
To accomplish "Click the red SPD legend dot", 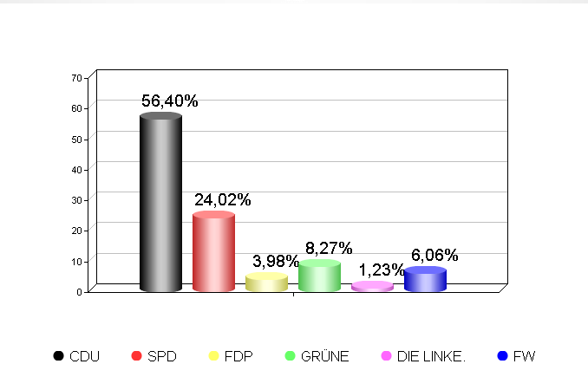I will click(136, 355).
